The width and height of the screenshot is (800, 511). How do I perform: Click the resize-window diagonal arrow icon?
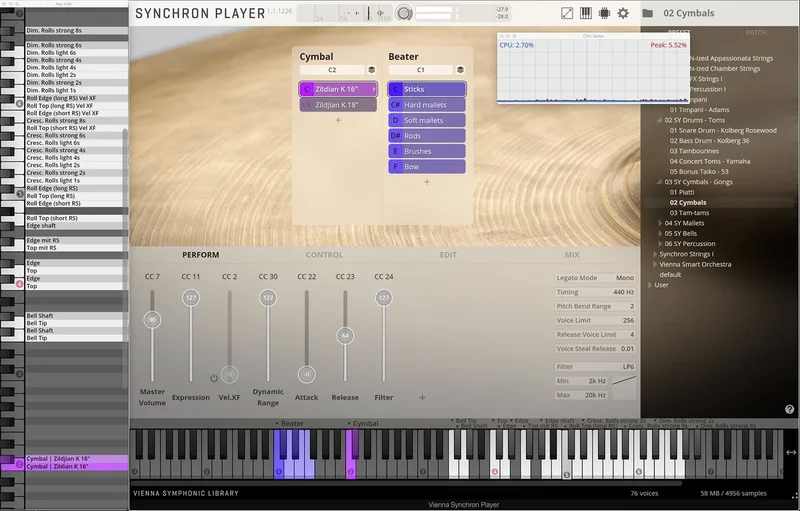(567, 13)
